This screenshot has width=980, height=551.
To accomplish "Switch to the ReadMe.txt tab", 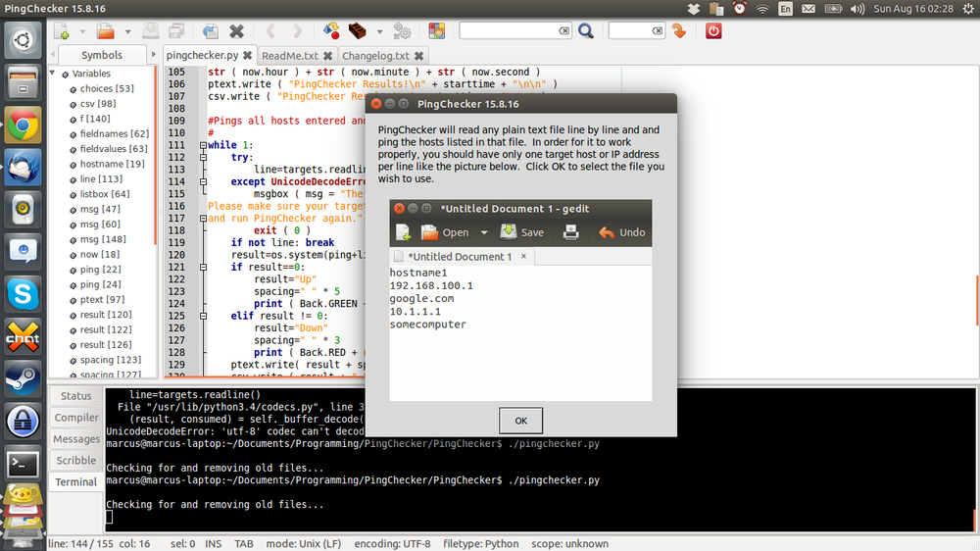I will 290,56.
